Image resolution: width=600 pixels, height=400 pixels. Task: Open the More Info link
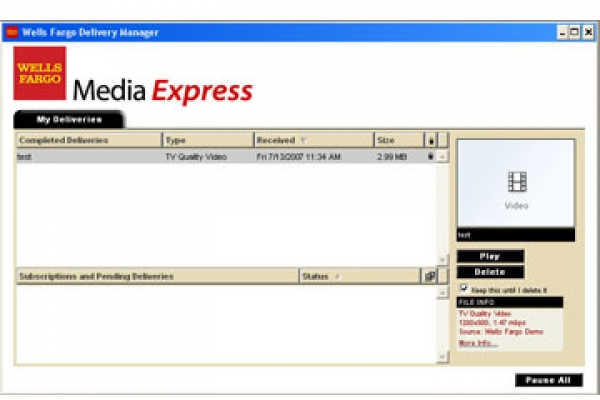tap(478, 343)
